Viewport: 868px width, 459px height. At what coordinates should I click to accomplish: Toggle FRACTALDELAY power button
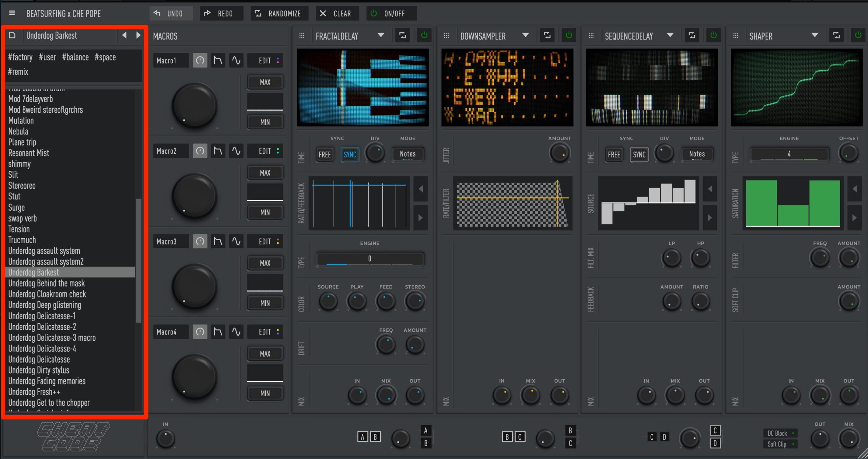tap(424, 35)
